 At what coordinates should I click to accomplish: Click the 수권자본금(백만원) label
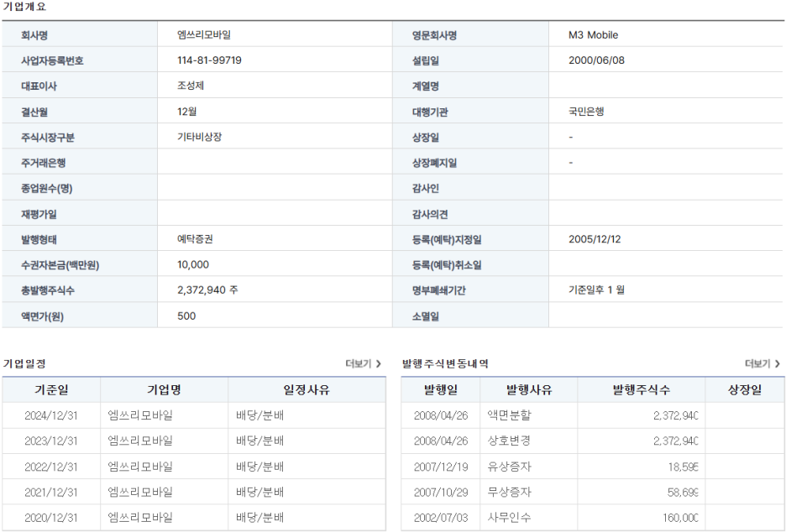60,265
